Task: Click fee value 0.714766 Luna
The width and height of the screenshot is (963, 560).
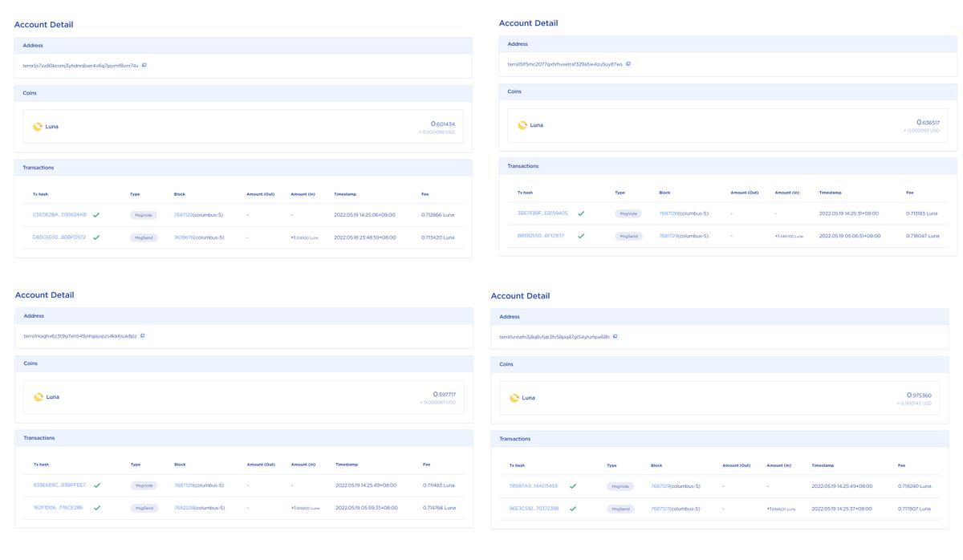Action: [x=439, y=508]
